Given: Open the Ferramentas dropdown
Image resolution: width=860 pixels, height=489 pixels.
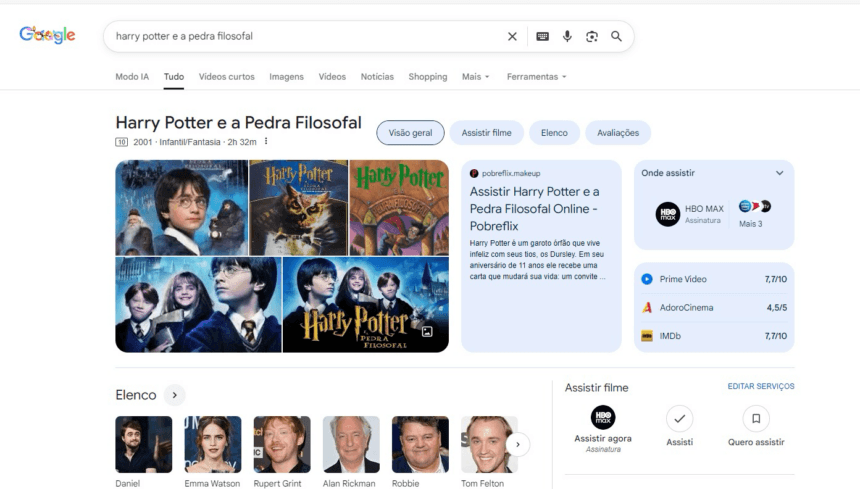Looking at the screenshot, I should tap(536, 77).
